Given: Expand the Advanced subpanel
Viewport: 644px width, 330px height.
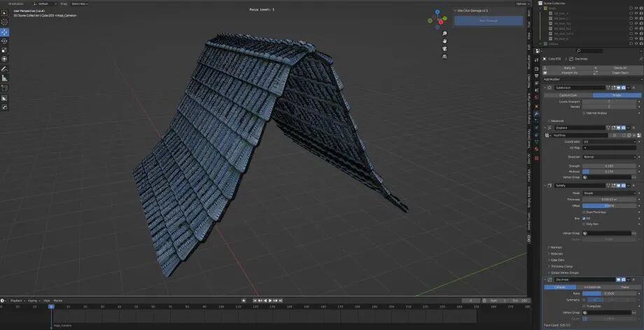Looking at the screenshot, I should point(556,121).
